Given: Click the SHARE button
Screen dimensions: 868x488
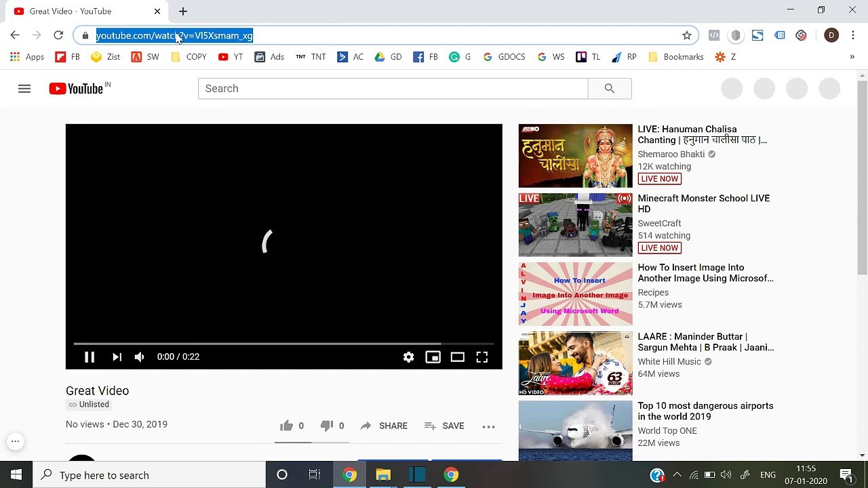Looking at the screenshot, I should 384,426.
